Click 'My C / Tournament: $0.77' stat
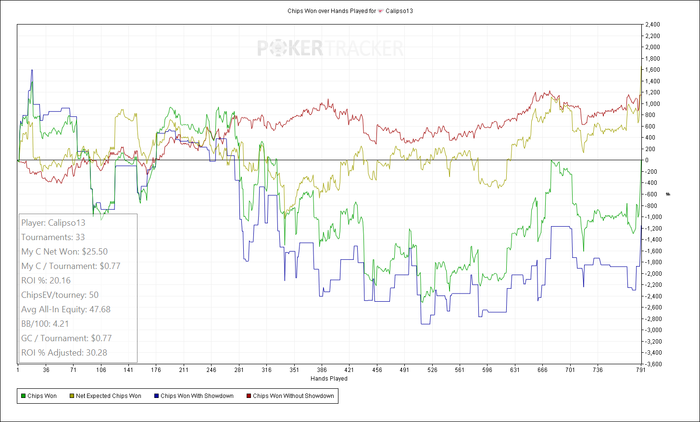The height and width of the screenshot is (422, 700). tap(71, 266)
